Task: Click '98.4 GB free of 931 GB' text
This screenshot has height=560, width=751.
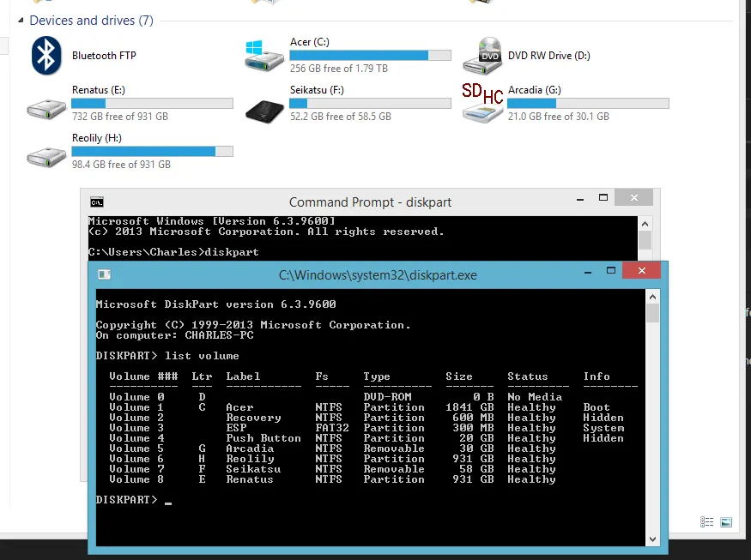Action: 121,164
